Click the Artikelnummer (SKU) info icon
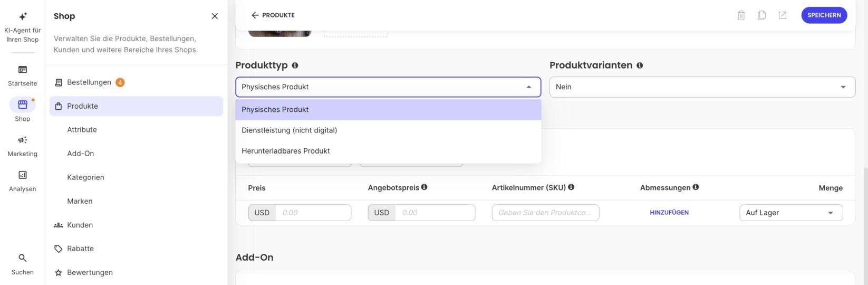Image resolution: width=868 pixels, height=285 pixels. coord(571,187)
